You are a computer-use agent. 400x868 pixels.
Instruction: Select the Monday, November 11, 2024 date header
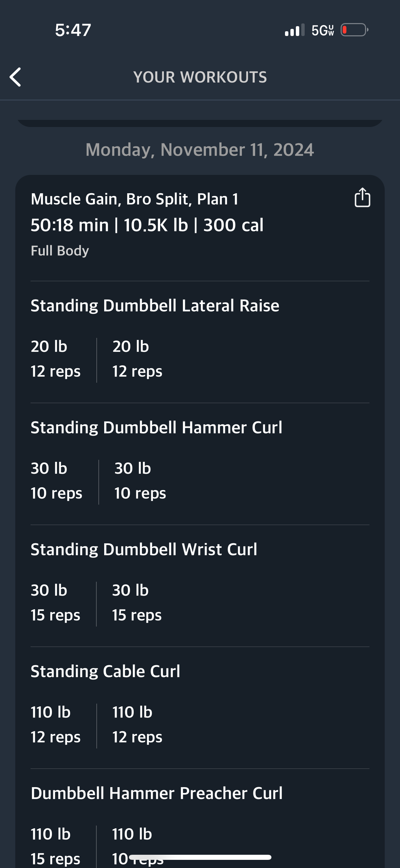pos(200,150)
